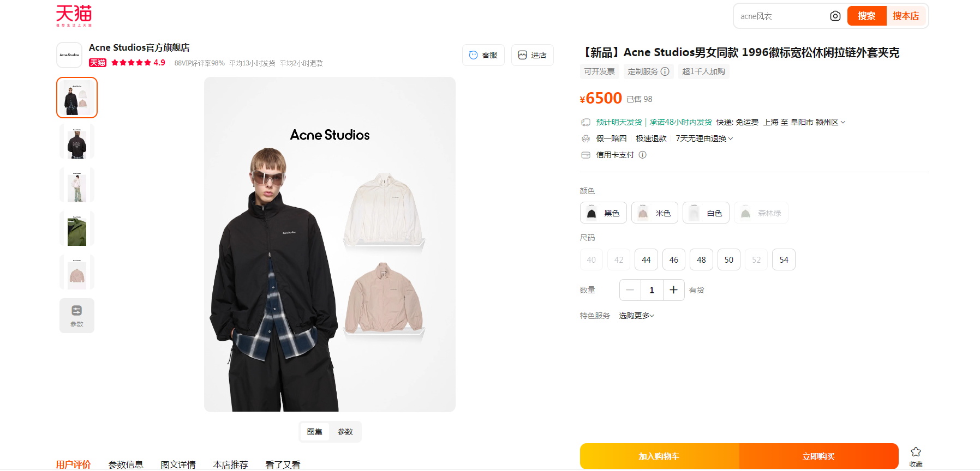This screenshot has width=980, height=471.
Task: Open the 参数 sidebar icon
Action: click(77, 316)
